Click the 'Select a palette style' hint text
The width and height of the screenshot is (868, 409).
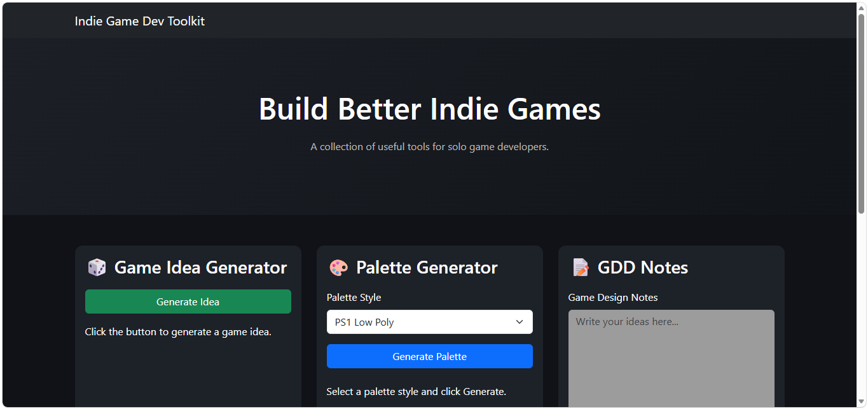tap(417, 391)
